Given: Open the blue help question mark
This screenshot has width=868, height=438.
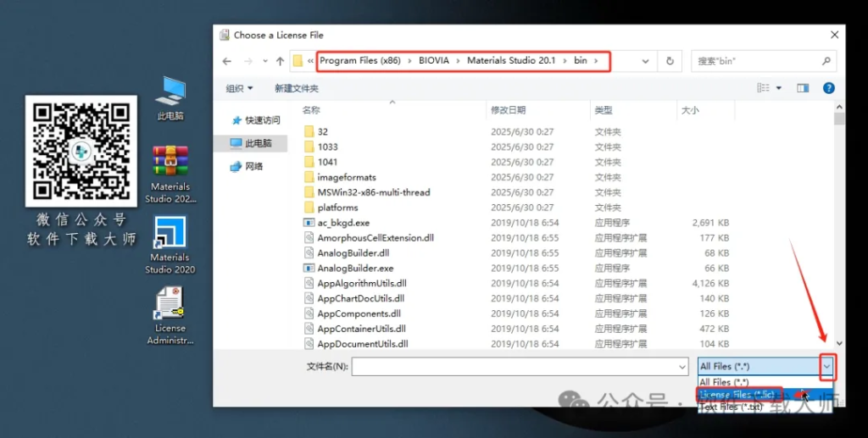Looking at the screenshot, I should [x=829, y=88].
